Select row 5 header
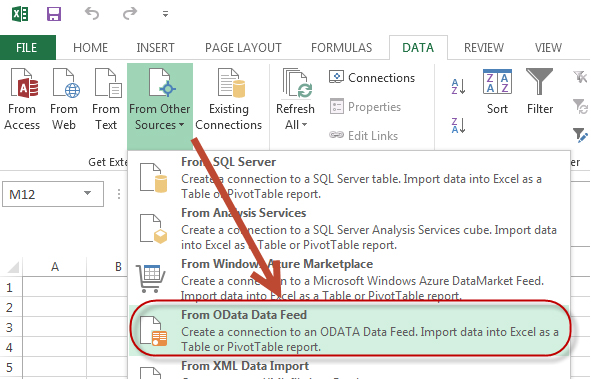591x379 pixels. pyautogui.click(x=11, y=367)
